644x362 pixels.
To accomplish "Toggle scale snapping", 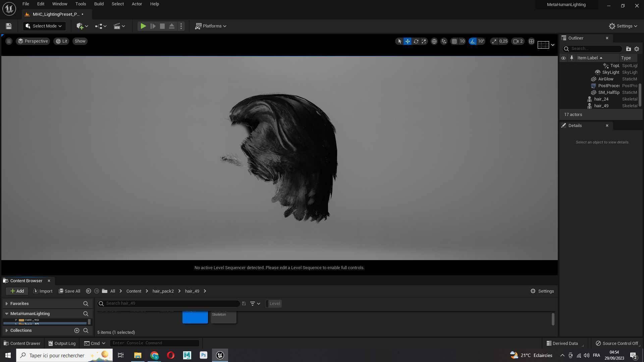I will pyautogui.click(x=494, y=41).
